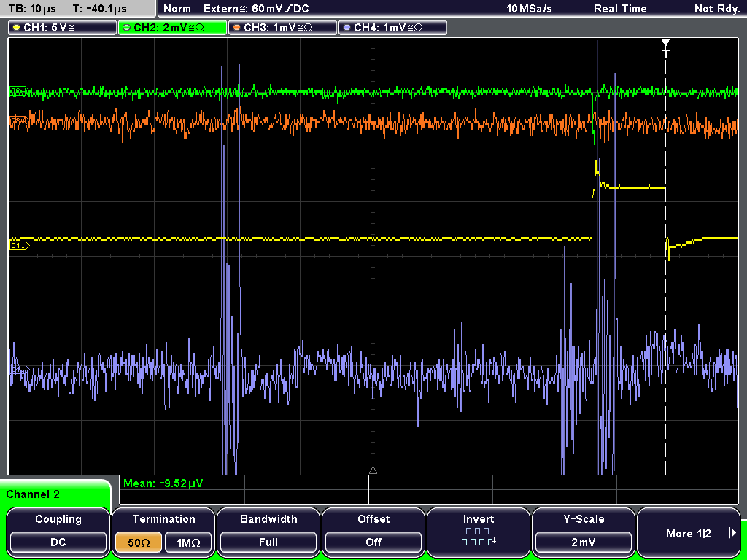Select the CH2: 2 mV channel tab
The width and height of the screenshot is (747, 560).
point(172,28)
